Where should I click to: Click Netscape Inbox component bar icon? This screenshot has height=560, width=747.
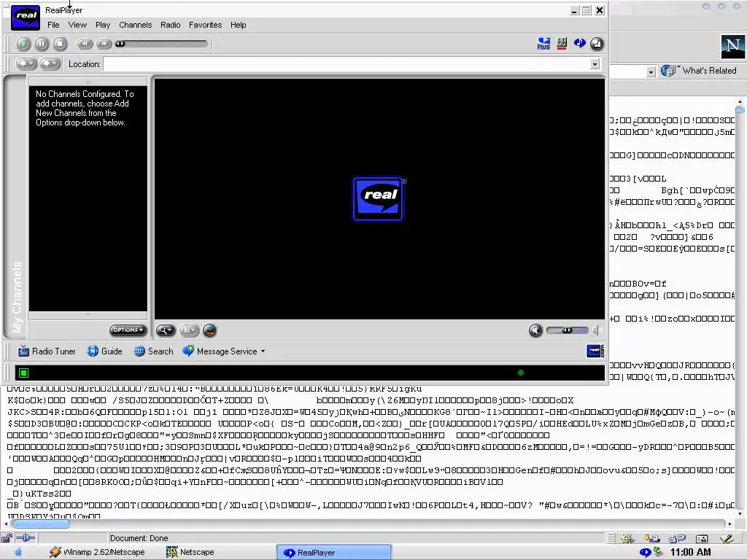pyautogui.click(x=651, y=539)
